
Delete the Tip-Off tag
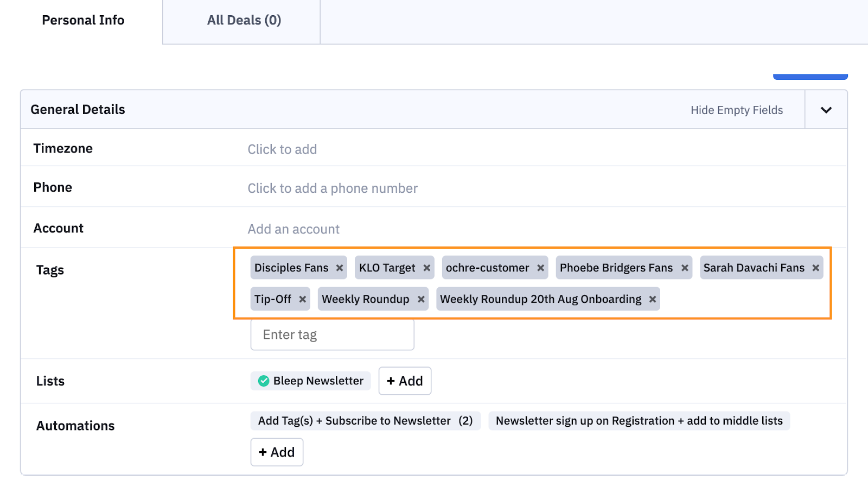[302, 299]
